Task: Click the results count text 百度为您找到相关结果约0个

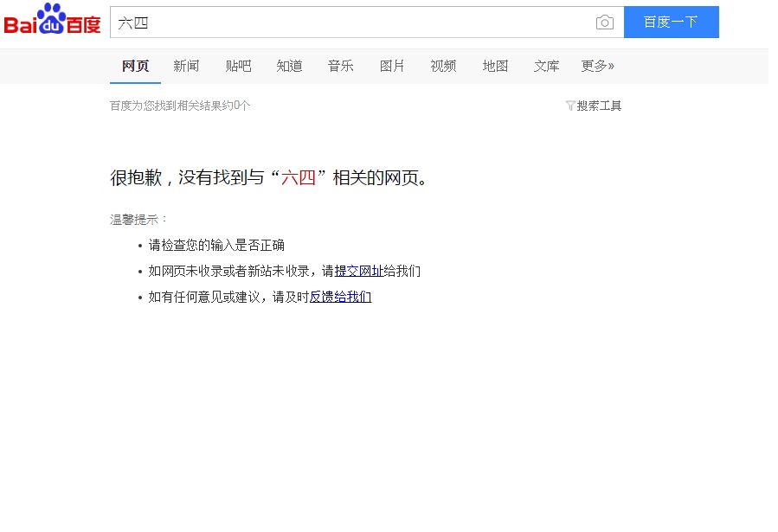Action: pos(180,106)
